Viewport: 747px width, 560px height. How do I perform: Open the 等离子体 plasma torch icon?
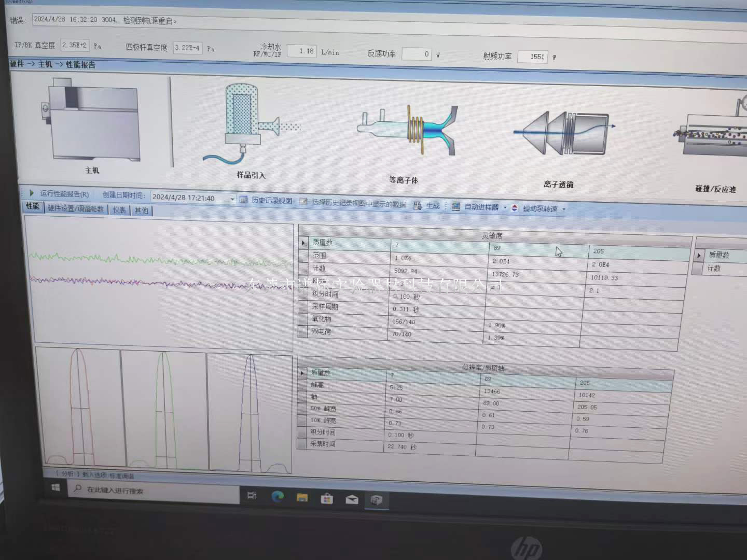(407, 131)
